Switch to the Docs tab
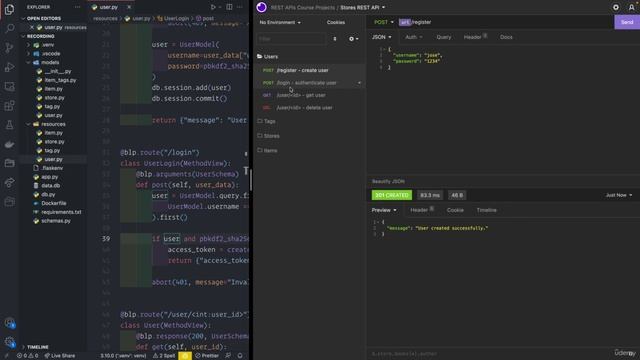This screenshot has height=360, width=640. click(x=506, y=37)
